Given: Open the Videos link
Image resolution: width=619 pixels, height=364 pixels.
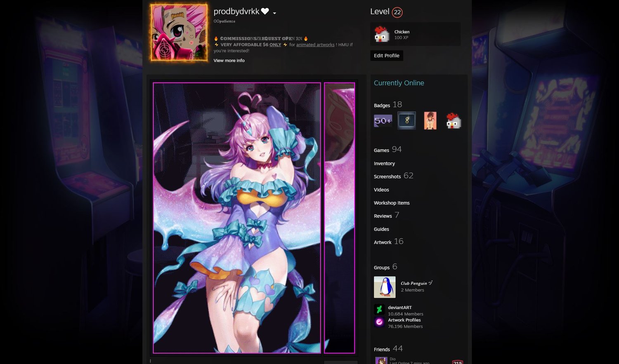Looking at the screenshot, I should [381, 190].
